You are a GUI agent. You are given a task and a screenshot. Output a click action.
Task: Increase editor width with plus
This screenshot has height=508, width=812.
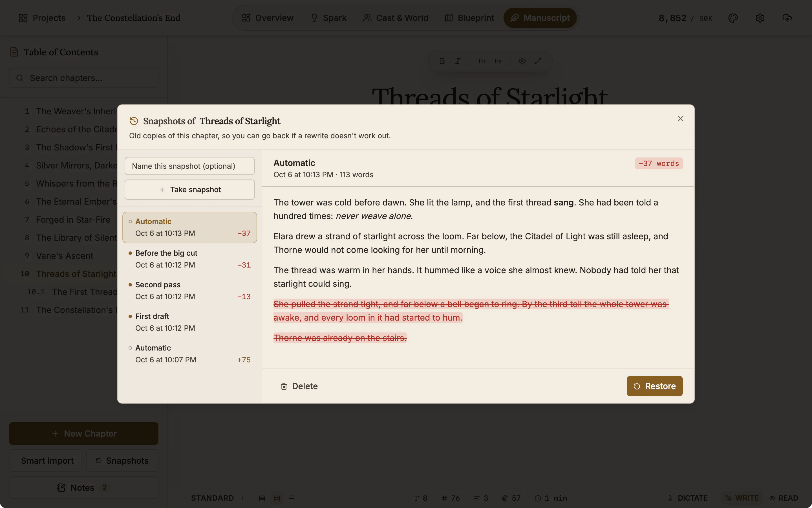(242, 498)
